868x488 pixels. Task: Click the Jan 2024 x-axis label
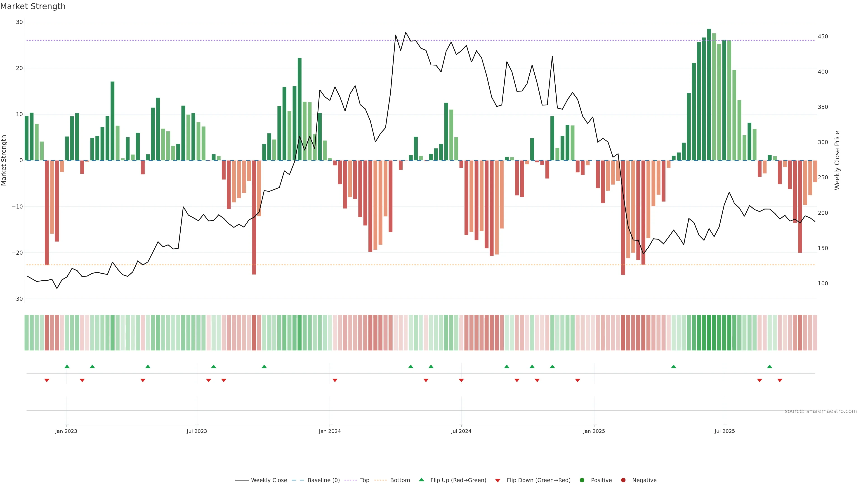[330, 431]
